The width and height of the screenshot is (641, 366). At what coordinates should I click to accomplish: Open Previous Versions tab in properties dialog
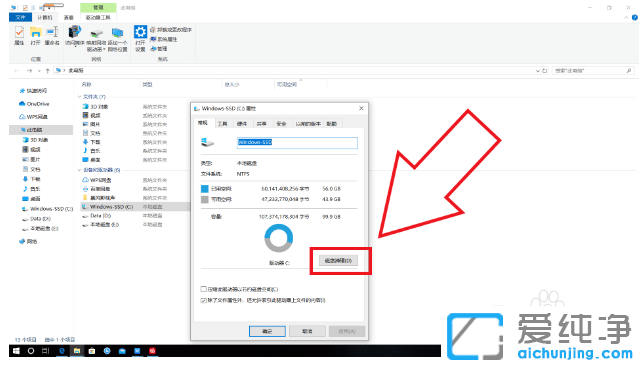(x=308, y=123)
